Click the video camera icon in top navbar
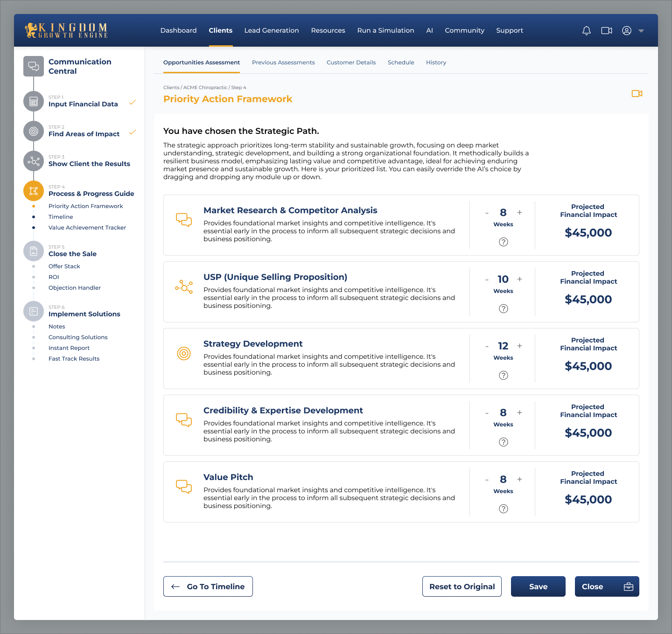Screen dimensions: 672x634 [607, 31]
